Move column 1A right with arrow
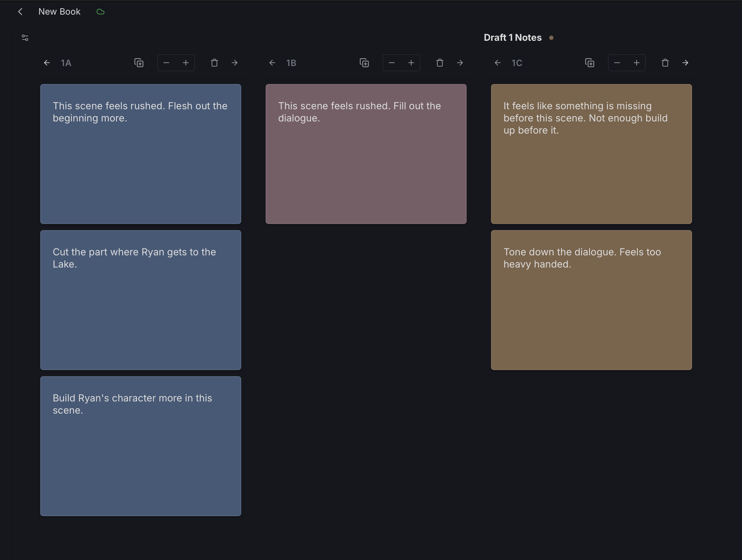742x560 pixels. [235, 63]
